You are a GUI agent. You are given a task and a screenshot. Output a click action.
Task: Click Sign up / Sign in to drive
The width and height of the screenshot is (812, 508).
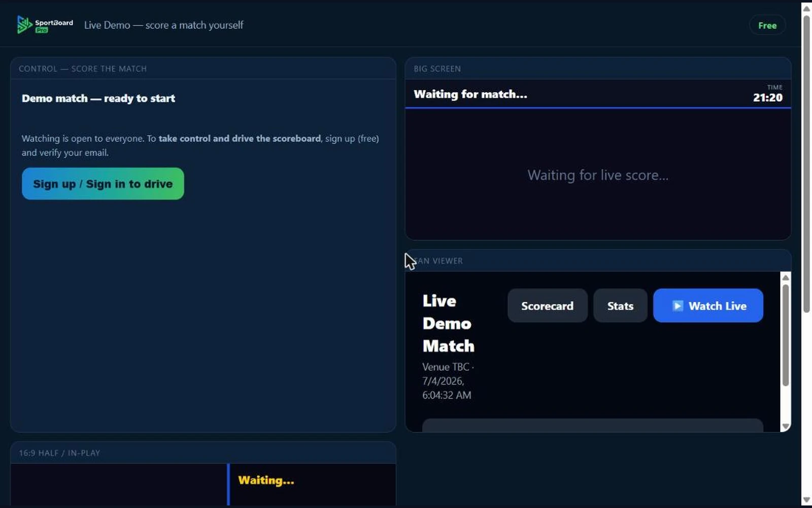(103, 184)
